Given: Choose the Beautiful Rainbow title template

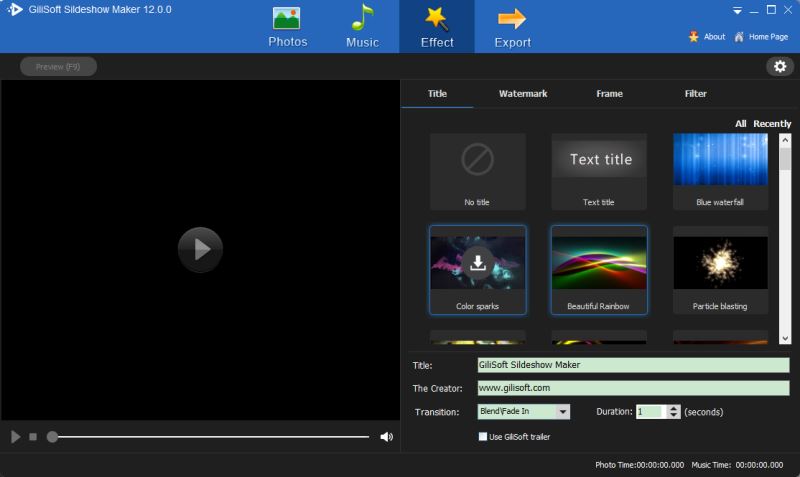Looking at the screenshot, I should point(599,270).
